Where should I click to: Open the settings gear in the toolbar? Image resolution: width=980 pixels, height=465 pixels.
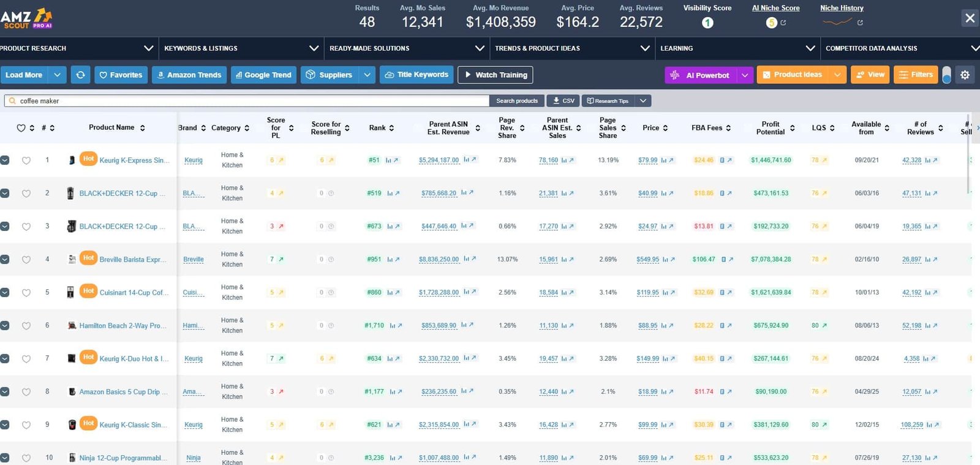[x=965, y=75]
